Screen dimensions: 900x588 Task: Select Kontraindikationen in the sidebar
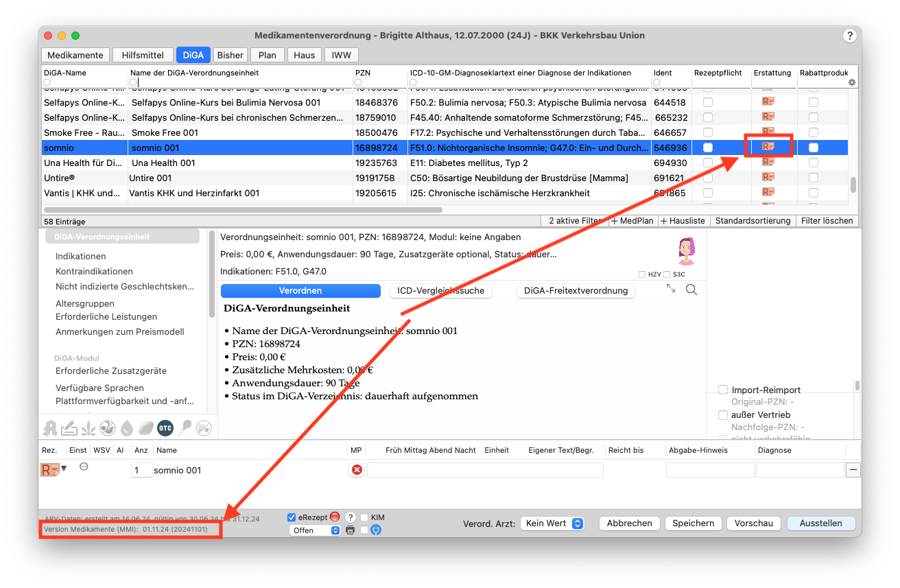(94, 271)
